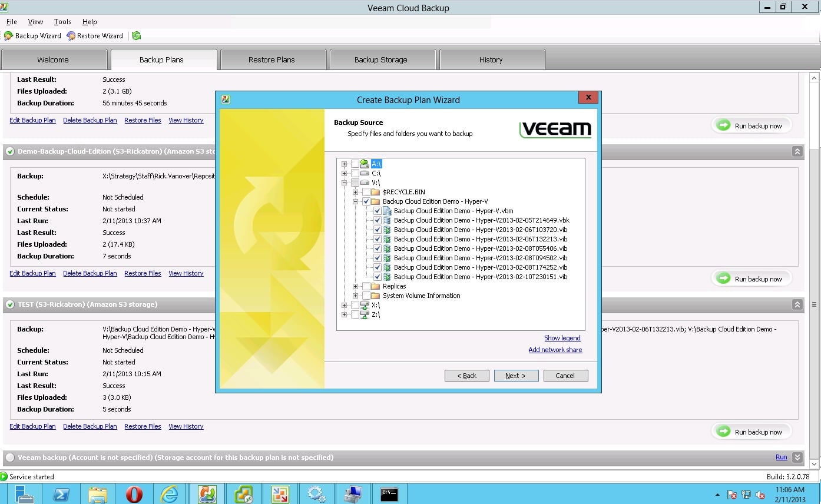The height and width of the screenshot is (504, 821).
Task: Collapse the Backup Cloud Edition Demo folder
Action: click(356, 201)
